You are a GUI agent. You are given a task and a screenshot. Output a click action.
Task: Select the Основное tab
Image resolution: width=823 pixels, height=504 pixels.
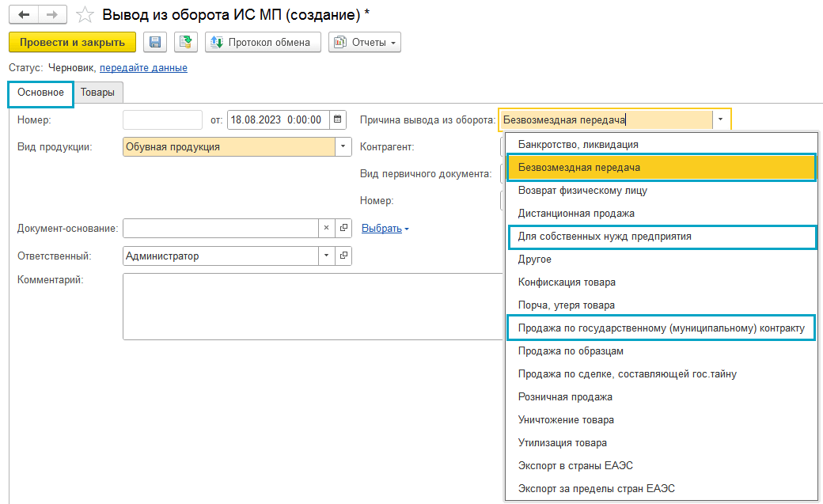coord(40,93)
